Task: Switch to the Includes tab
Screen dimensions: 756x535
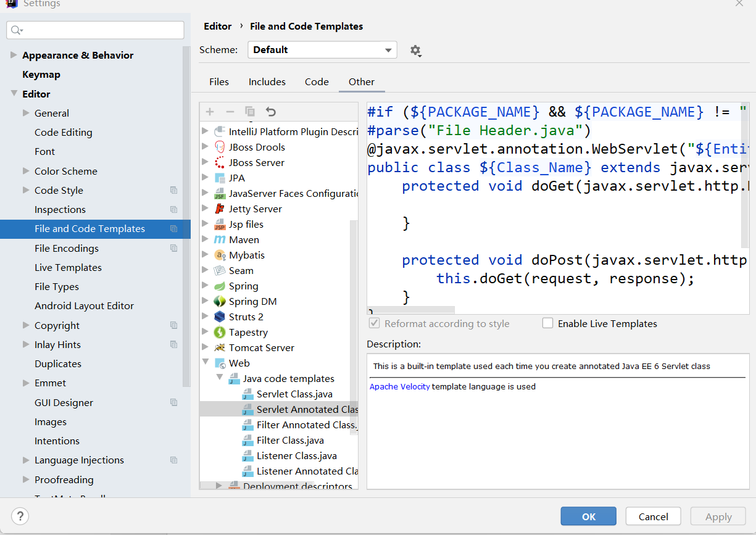Action: click(x=267, y=81)
